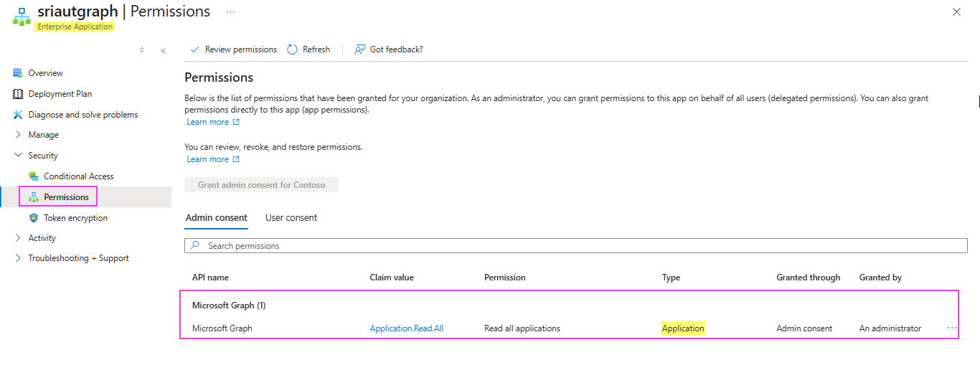Click external link icon after second Learn more

237,159
